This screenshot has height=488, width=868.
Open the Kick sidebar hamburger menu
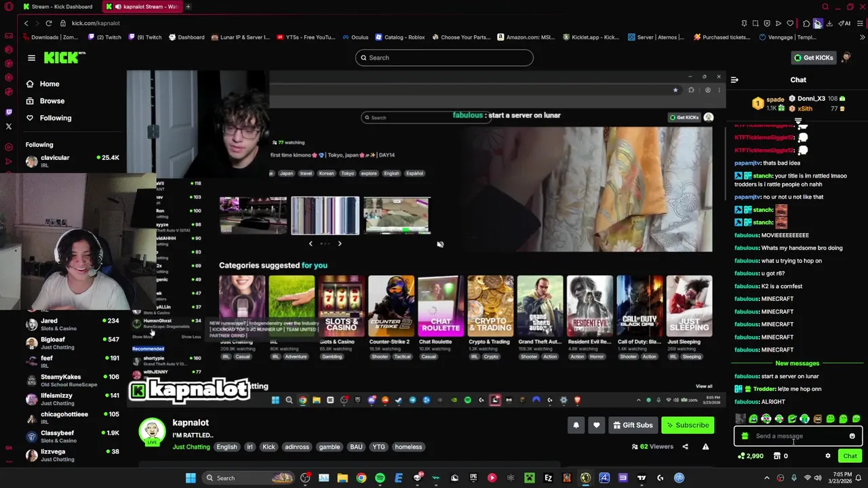31,58
